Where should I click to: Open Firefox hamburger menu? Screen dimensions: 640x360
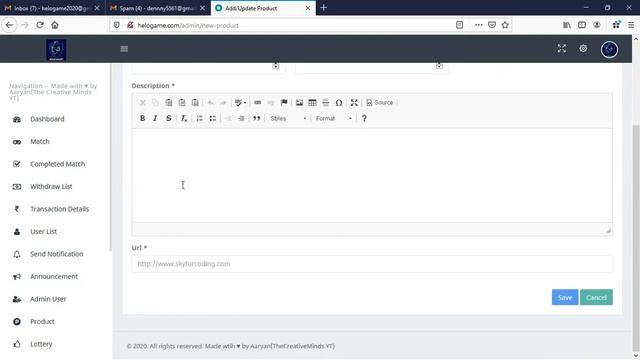tap(631, 25)
